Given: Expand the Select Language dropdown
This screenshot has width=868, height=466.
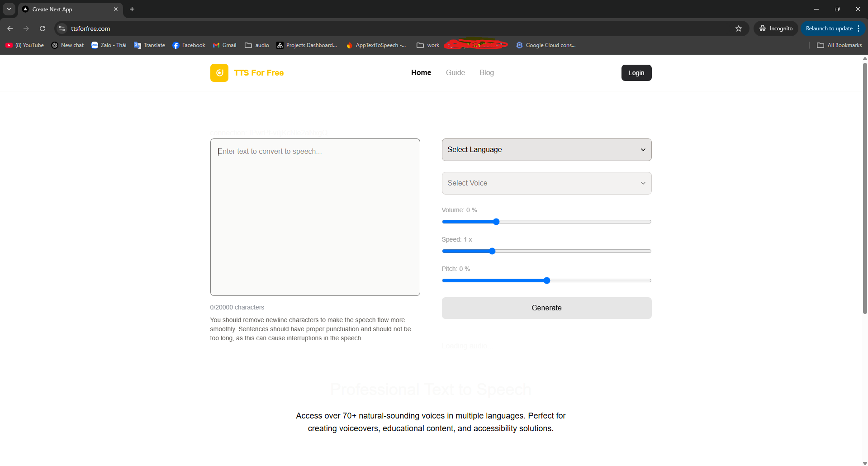Looking at the screenshot, I should pyautogui.click(x=546, y=150).
